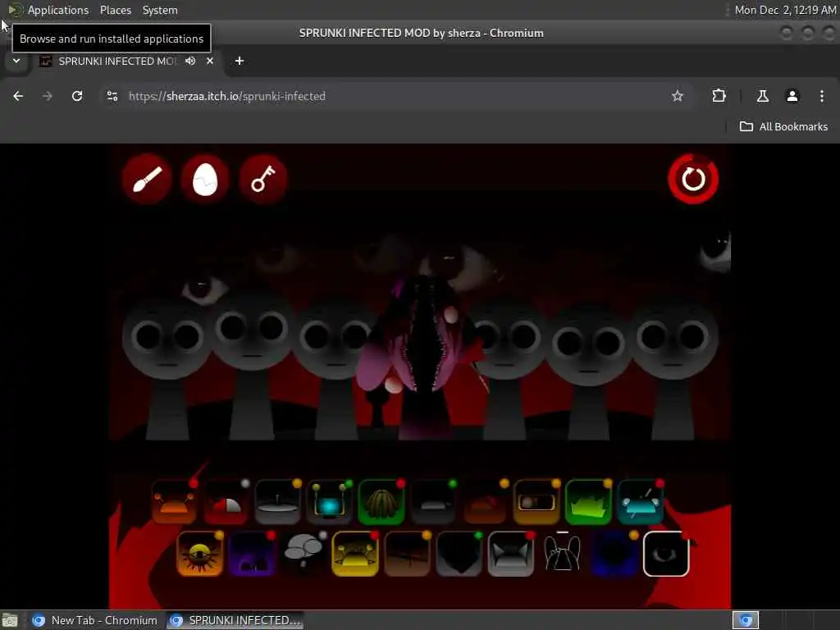Screen dimensions: 840x630
Task: Select the black pointed shape sound icon
Action: pos(459,554)
